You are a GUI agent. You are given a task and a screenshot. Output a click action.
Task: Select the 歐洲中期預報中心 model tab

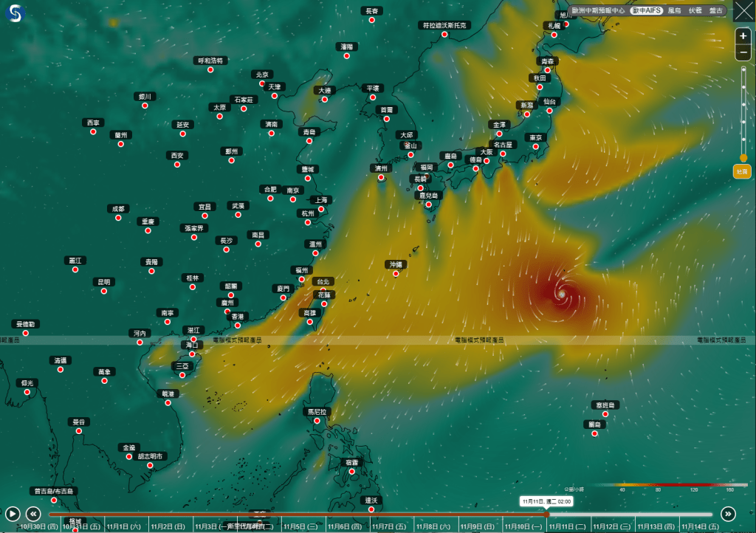point(598,11)
